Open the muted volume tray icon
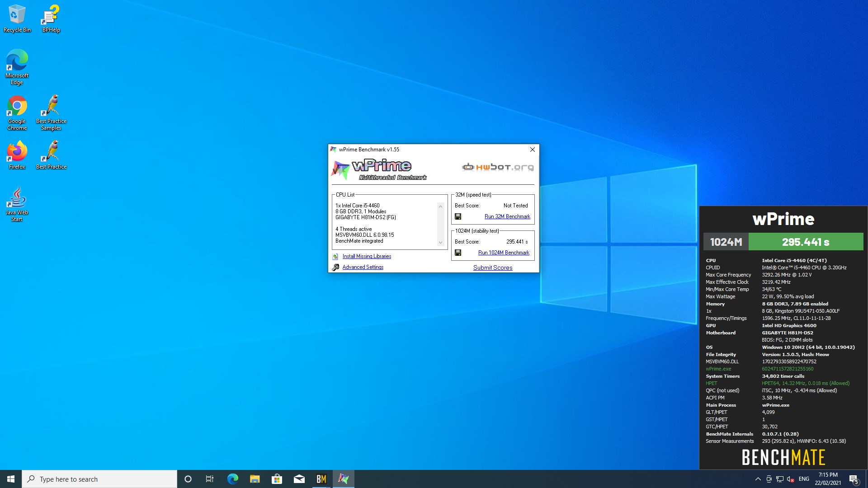Image resolution: width=868 pixels, height=488 pixels. (791, 479)
